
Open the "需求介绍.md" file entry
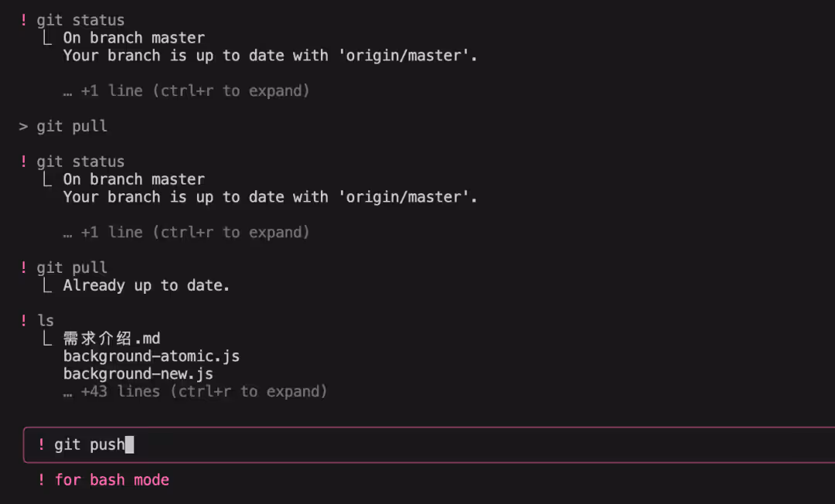[112, 339]
